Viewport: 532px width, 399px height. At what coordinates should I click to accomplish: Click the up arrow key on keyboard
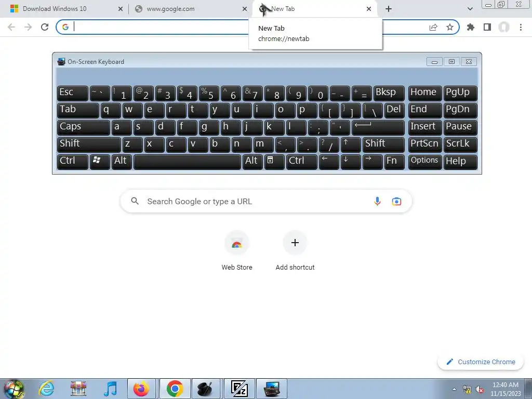[x=351, y=144]
